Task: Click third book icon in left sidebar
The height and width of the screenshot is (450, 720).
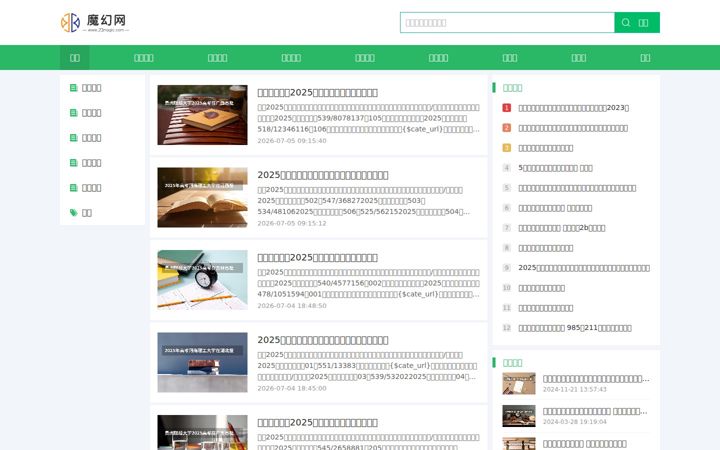Action: 73,138
